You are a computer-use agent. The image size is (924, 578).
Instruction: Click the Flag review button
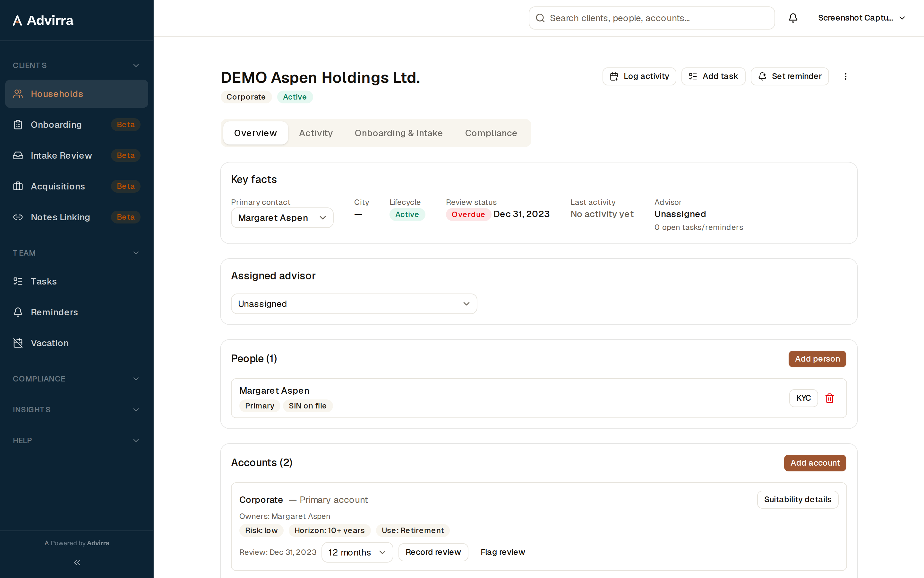[502, 552]
